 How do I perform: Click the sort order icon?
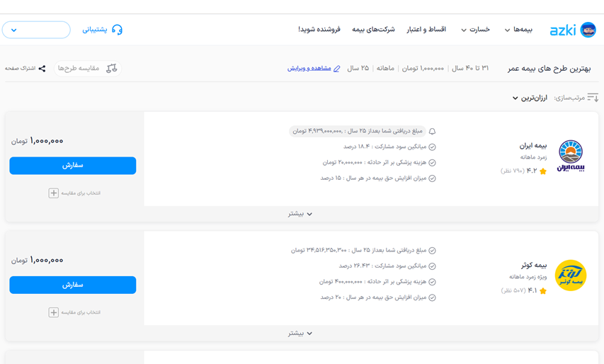click(x=593, y=98)
